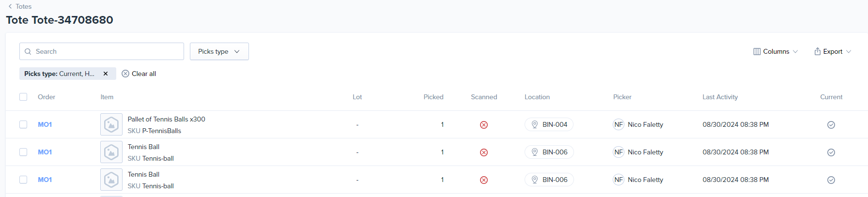Open order MO1 link in first row

pos(45,124)
